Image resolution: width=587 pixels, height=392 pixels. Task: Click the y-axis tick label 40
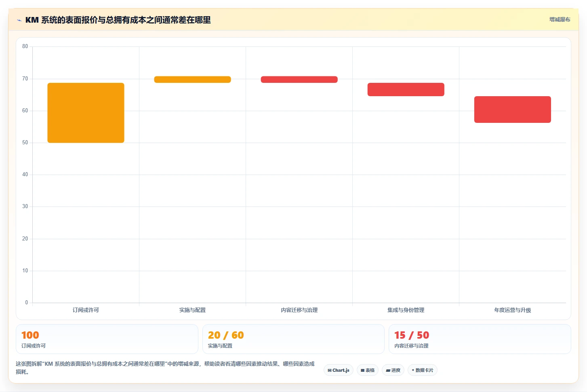[x=25, y=175]
